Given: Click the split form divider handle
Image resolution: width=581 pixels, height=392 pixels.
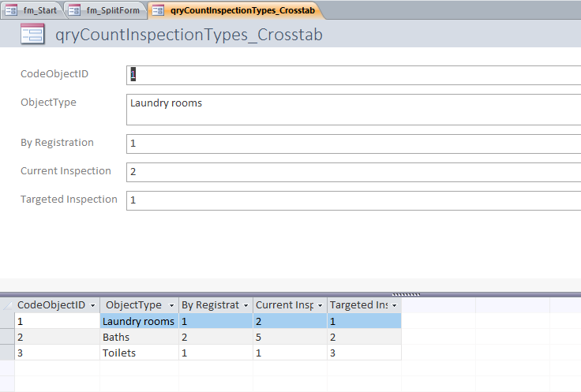Looking at the screenshot, I should coord(406,295).
